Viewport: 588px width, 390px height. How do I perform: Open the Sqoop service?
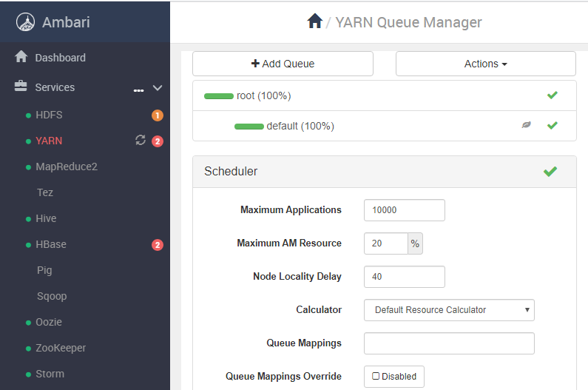[52, 296]
